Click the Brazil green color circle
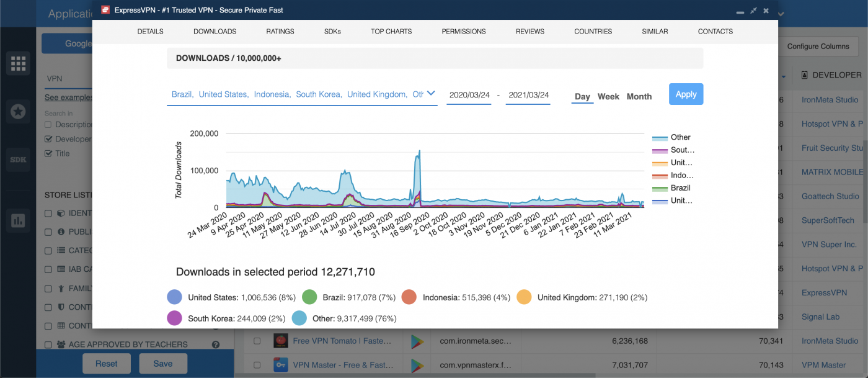Image resolution: width=868 pixels, height=378 pixels. click(x=309, y=297)
